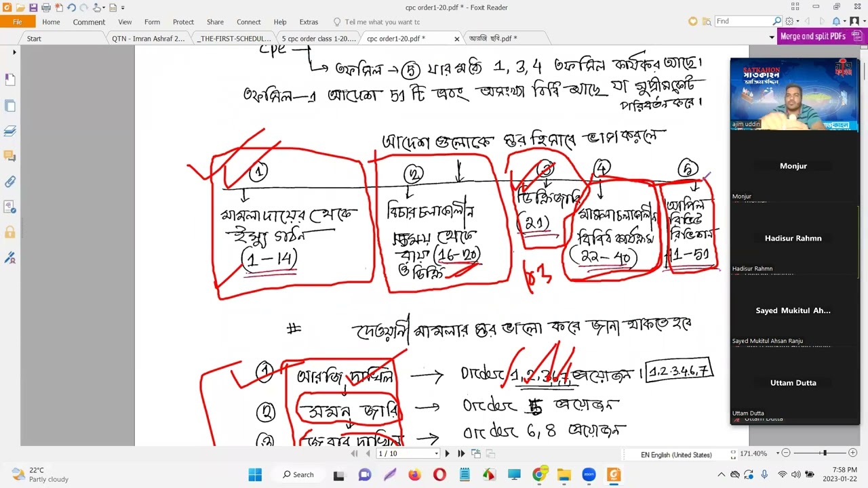The height and width of the screenshot is (488, 868).
Task: Click the zoom out minus button
Action: (x=785, y=453)
